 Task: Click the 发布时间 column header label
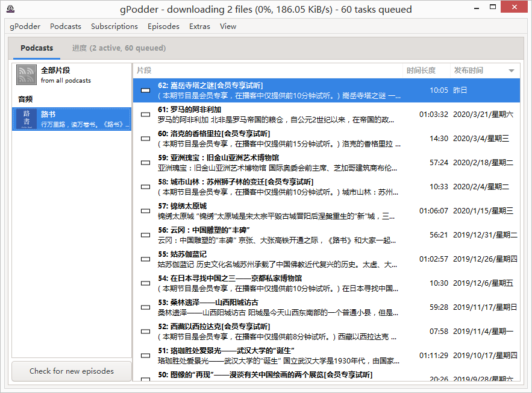pyautogui.click(x=469, y=71)
